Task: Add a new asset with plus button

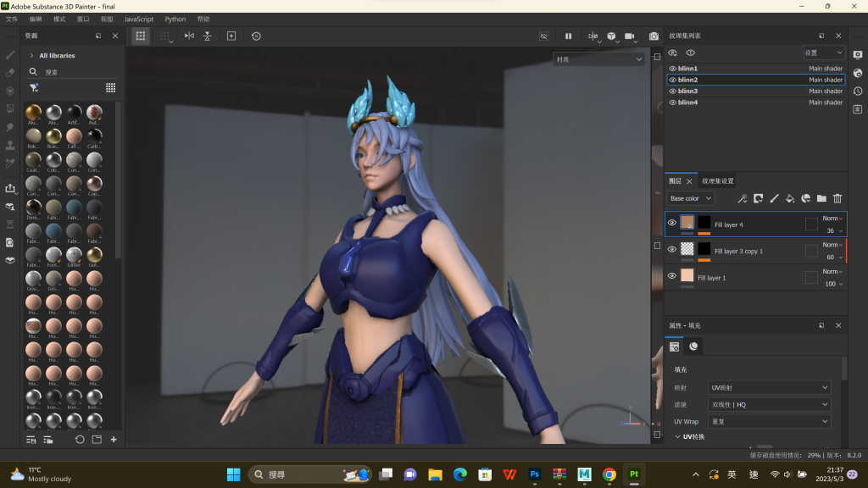Action: (114, 440)
